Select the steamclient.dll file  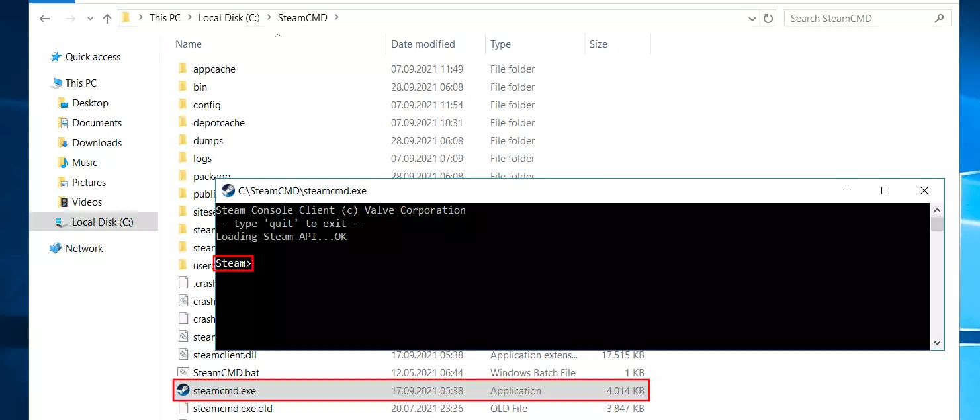click(224, 355)
